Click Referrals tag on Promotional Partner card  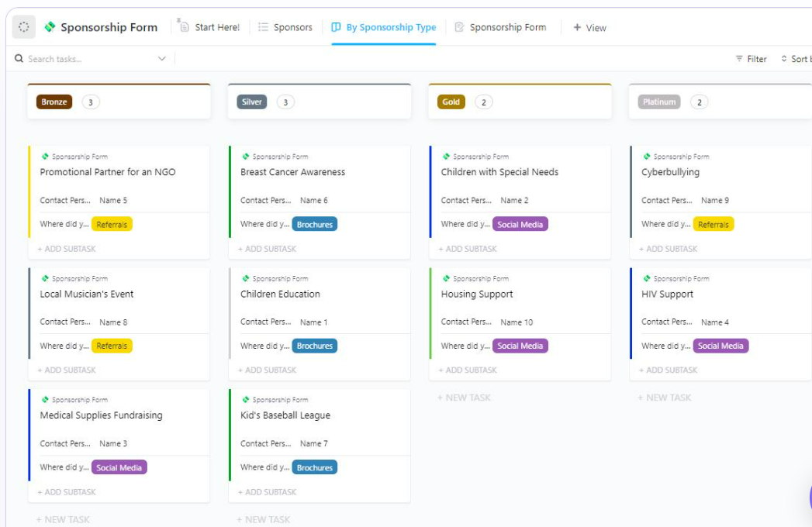[112, 224]
